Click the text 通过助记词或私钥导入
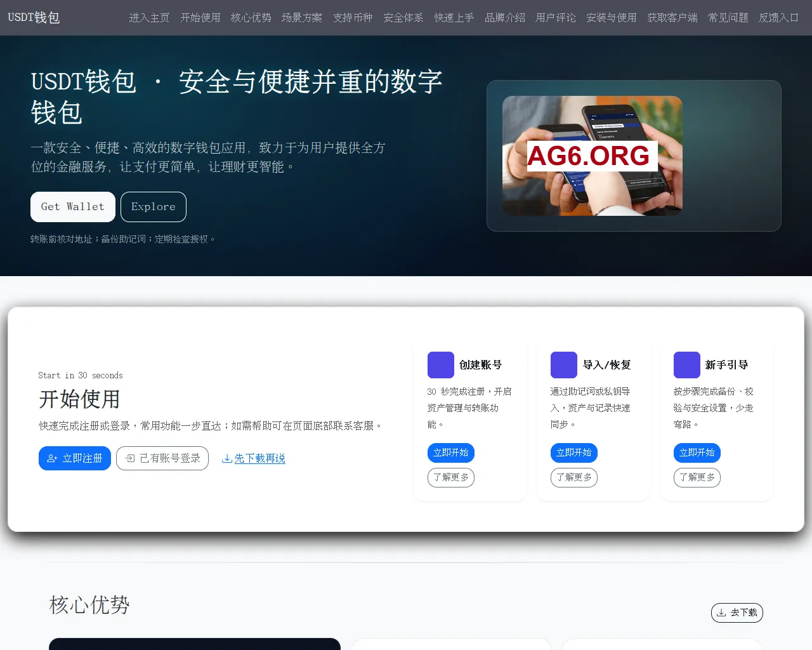The width and height of the screenshot is (812, 650). click(591, 408)
